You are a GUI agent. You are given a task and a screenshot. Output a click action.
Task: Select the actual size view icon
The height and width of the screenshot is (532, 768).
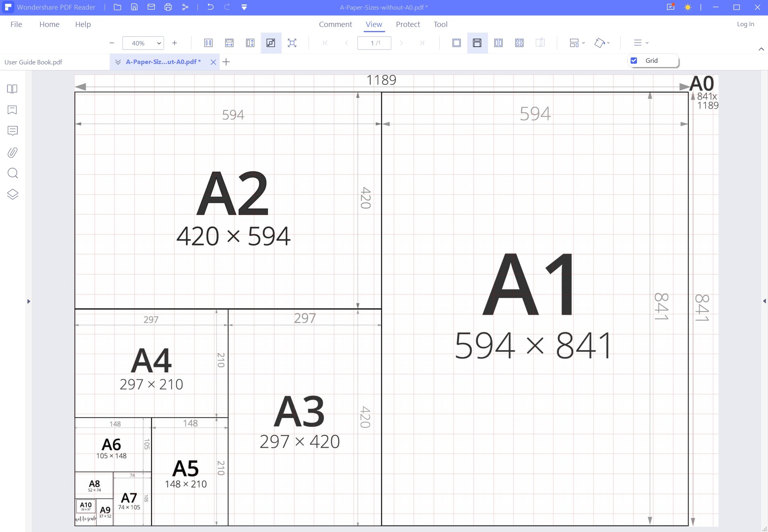point(208,43)
